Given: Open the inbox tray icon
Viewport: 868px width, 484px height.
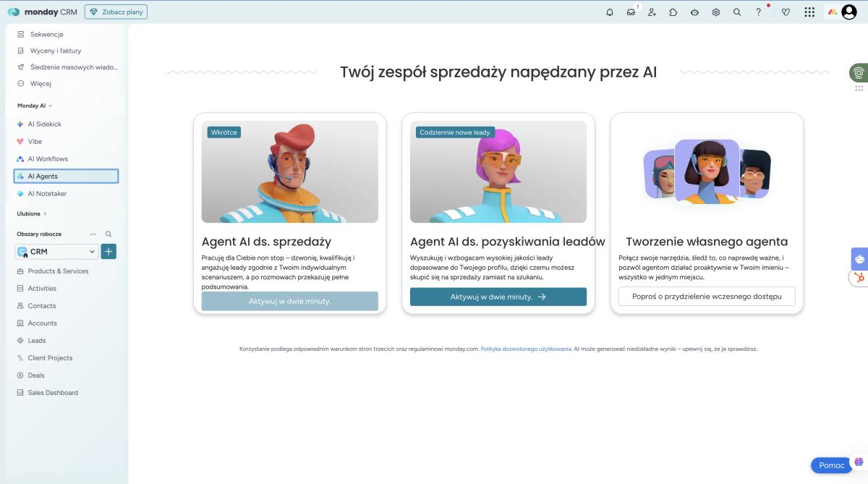Looking at the screenshot, I should [631, 12].
